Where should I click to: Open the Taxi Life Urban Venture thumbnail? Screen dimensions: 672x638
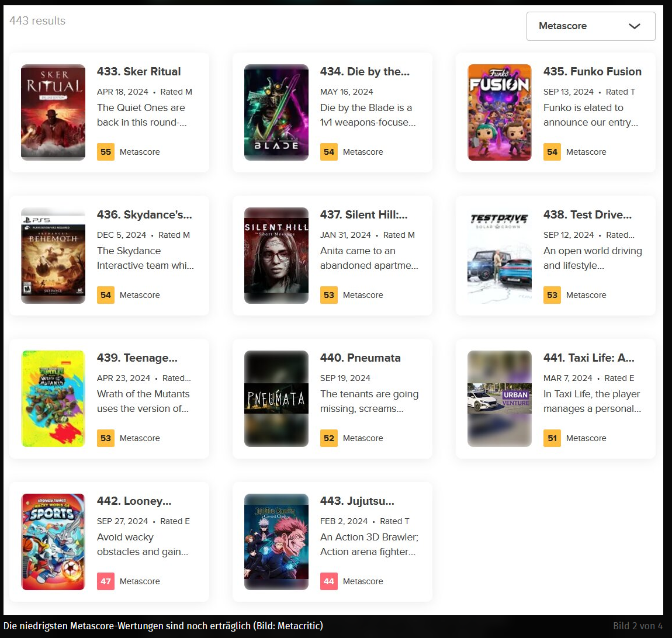point(500,398)
